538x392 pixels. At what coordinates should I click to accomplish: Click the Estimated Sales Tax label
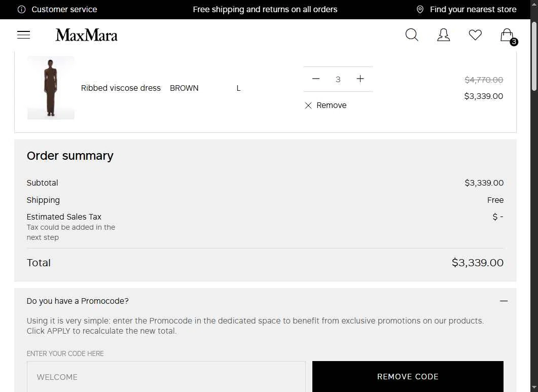tap(64, 217)
